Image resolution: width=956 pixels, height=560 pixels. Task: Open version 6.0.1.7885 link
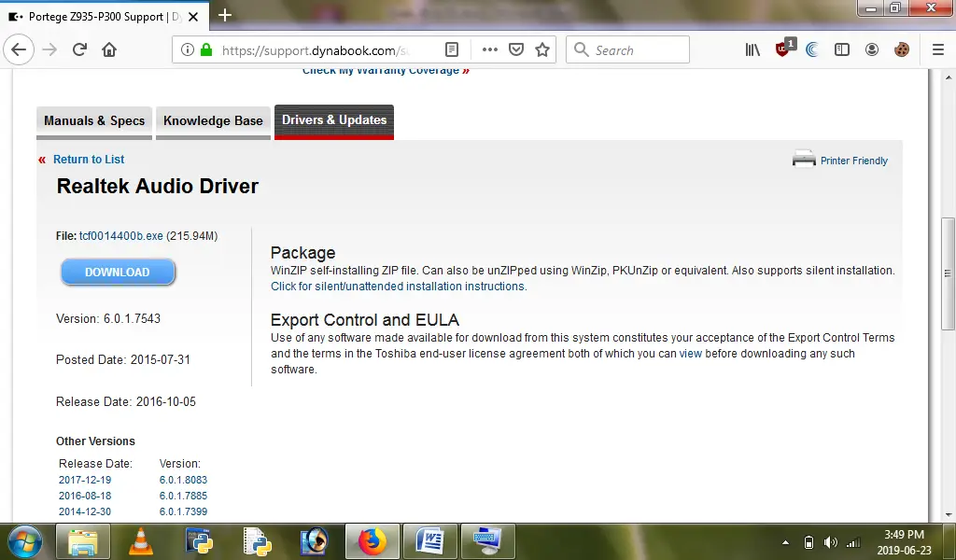[x=183, y=496]
